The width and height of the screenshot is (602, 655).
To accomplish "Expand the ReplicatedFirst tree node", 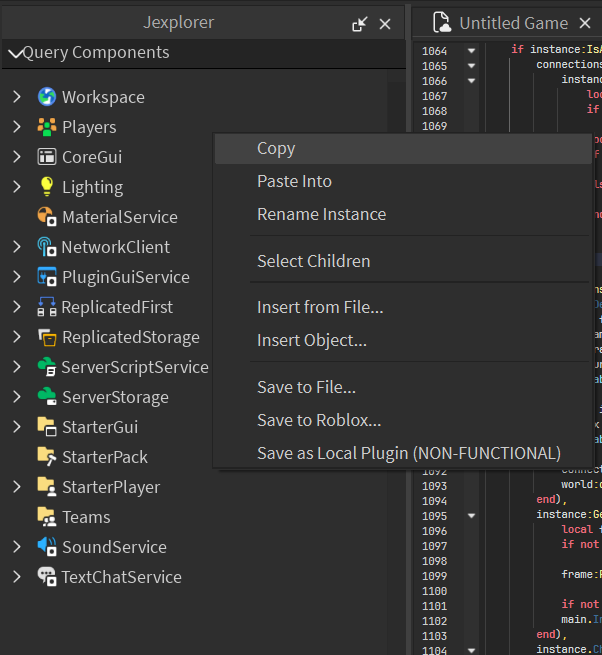I will click(x=17, y=307).
